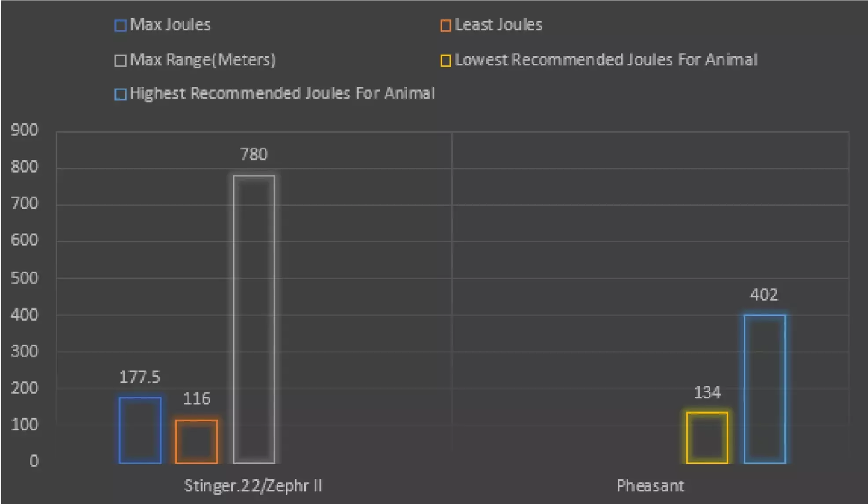The width and height of the screenshot is (868, 504).
Task: Click the orange Least Joules legend swatch
Action: (x=445, y=26)
